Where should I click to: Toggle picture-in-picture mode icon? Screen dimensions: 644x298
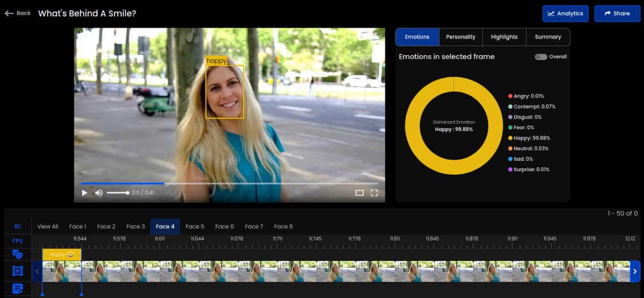360,193
